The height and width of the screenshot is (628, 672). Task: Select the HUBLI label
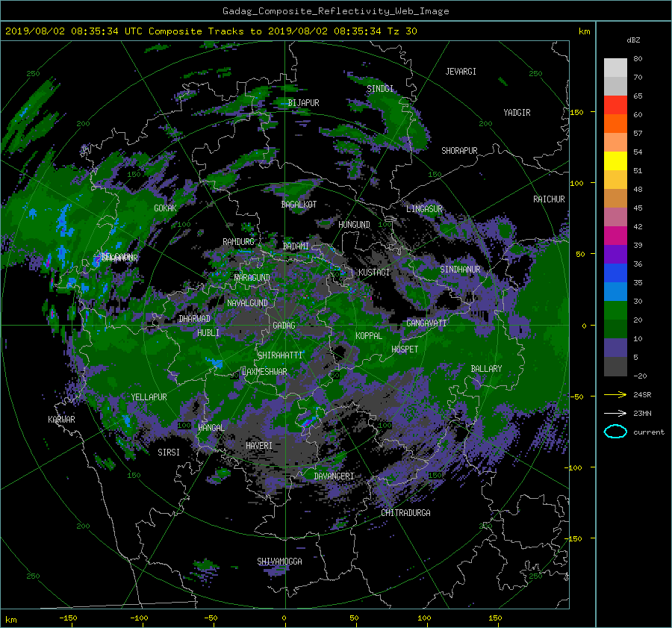pos(208,333)
